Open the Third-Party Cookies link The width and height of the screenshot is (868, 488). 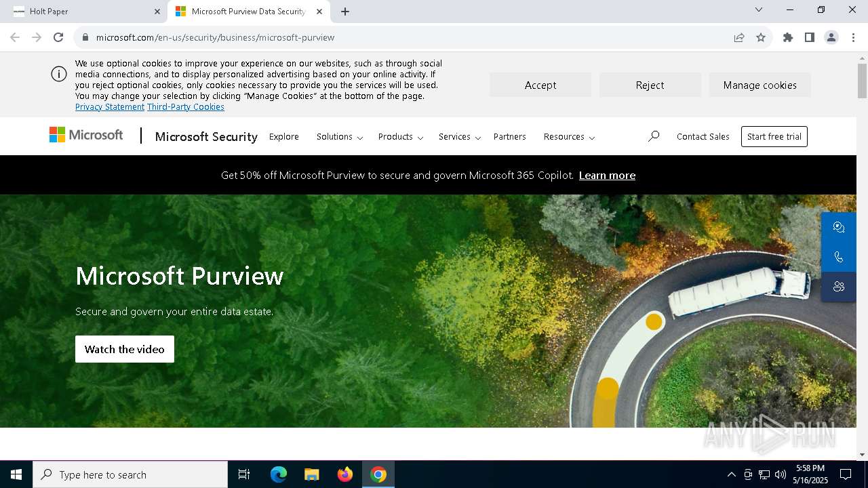[x=186, y=107]
